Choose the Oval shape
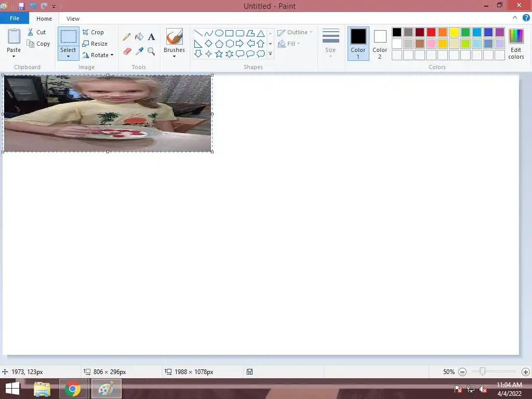The width and height of the screenshot is (532, 399). click(x=219, y=33)
